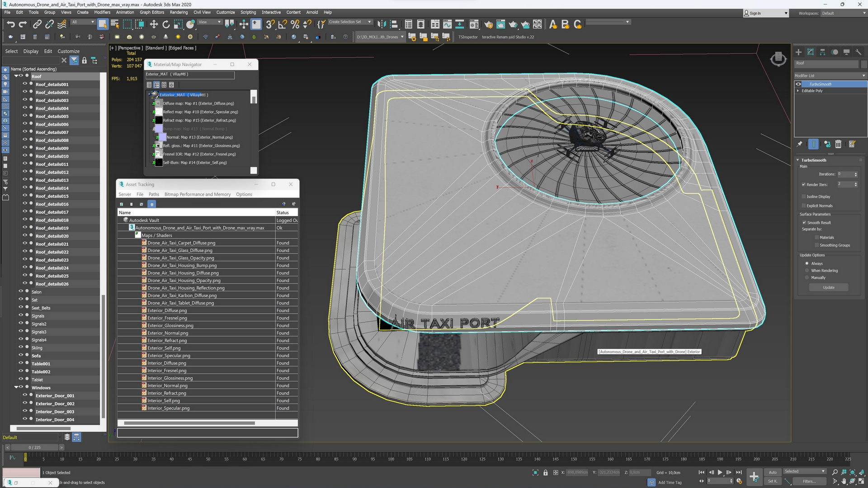Open the Curve Editor icon
Viewport: 868px width, 488px height.
point(447,24)
